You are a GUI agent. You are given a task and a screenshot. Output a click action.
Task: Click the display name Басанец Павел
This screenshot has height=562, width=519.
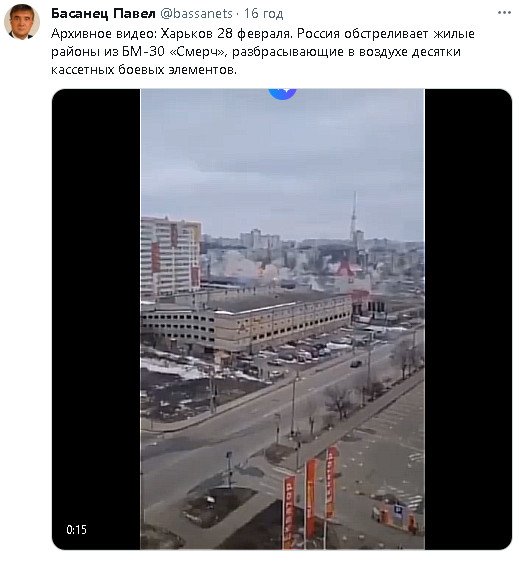coord(103,14)
